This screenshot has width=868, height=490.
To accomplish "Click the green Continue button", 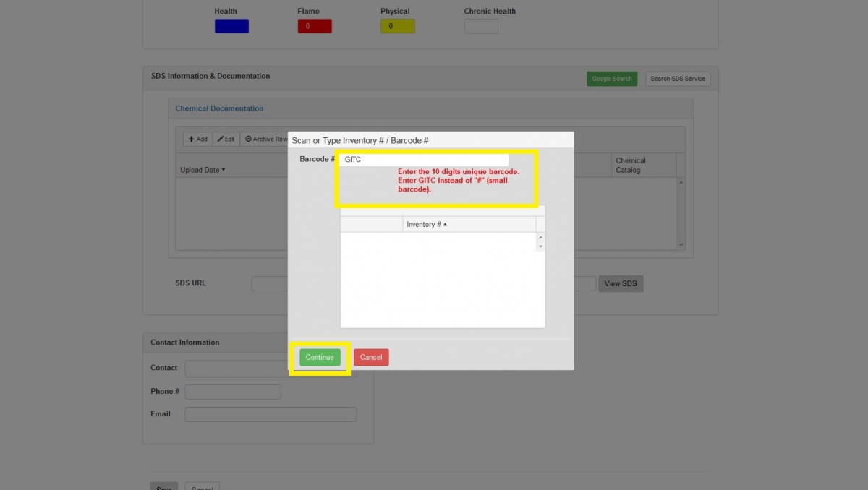I will (x=320, y=357).
